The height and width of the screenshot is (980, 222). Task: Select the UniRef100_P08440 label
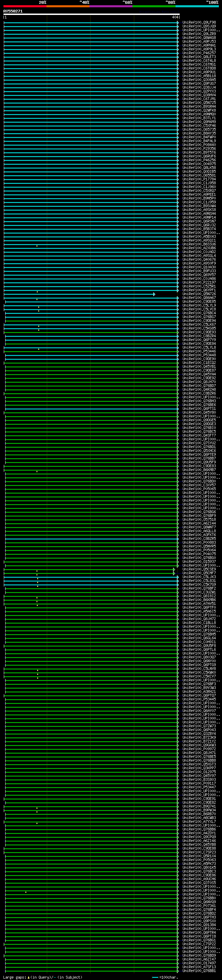pos(199,145)
